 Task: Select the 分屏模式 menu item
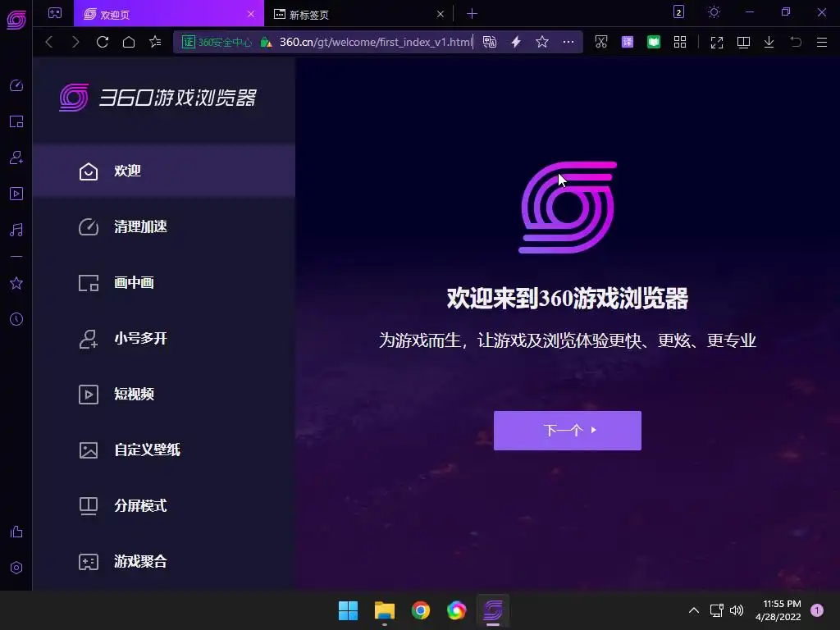[164, 505]
